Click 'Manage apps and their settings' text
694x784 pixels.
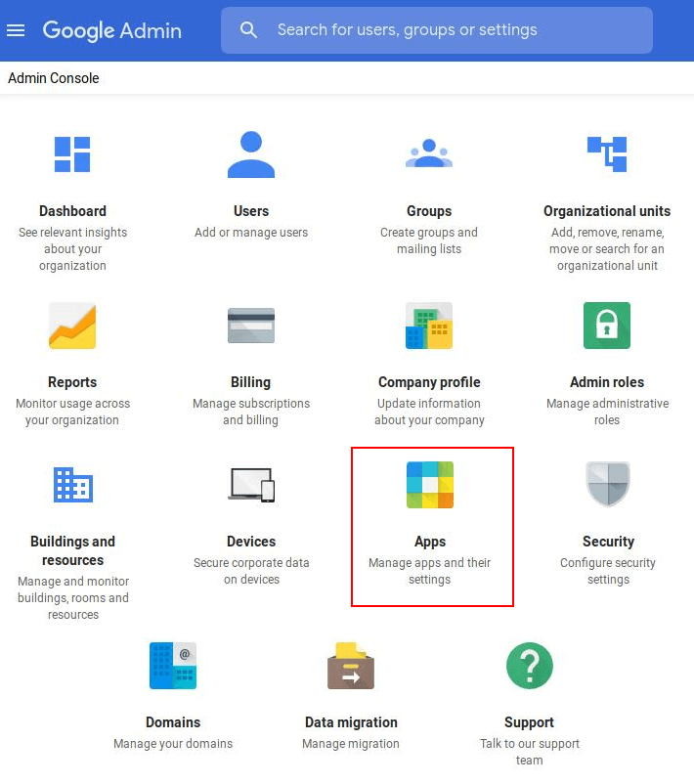[429, 571]
